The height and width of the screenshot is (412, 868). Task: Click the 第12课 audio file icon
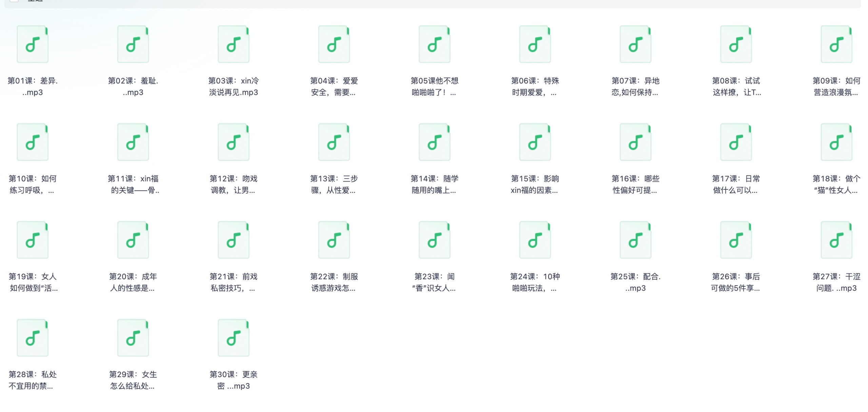[234, 142]
